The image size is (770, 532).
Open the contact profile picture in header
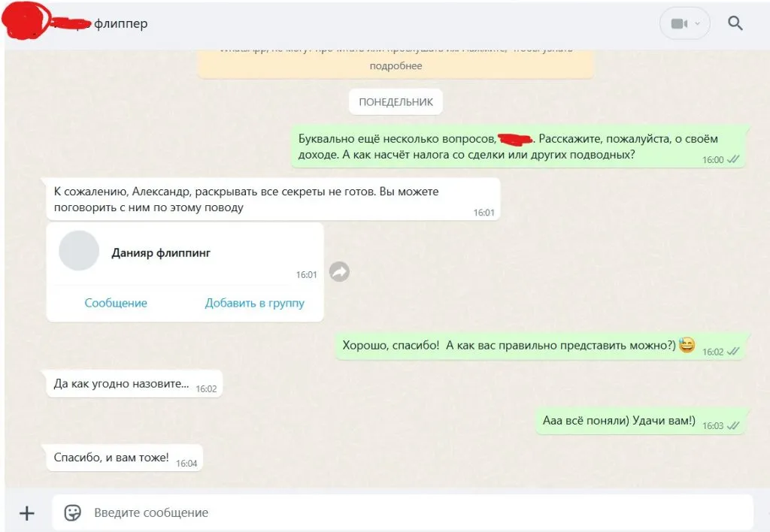click(x=26, y=20)
